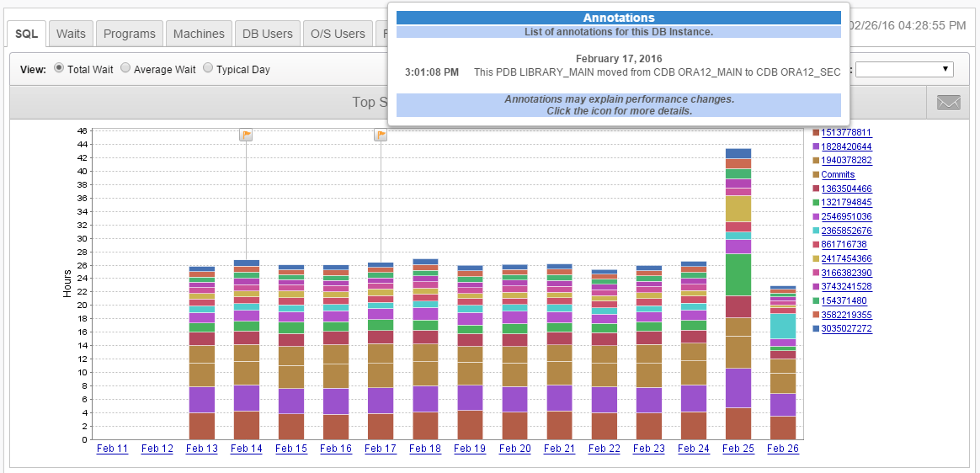This screenshot has height=473, width=980.
Task: Drill into the Feb 18 date link
Action: pos(426,449)
